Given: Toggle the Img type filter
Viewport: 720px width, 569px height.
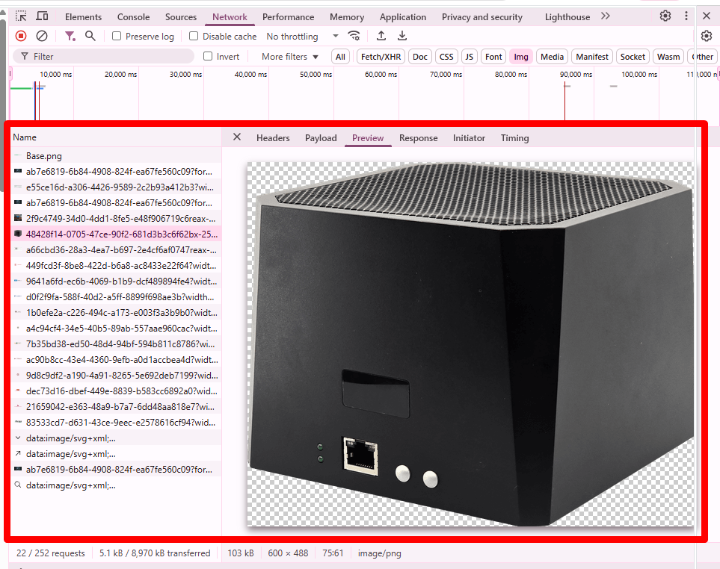Looking at the screenshot, I should [521, 56].
